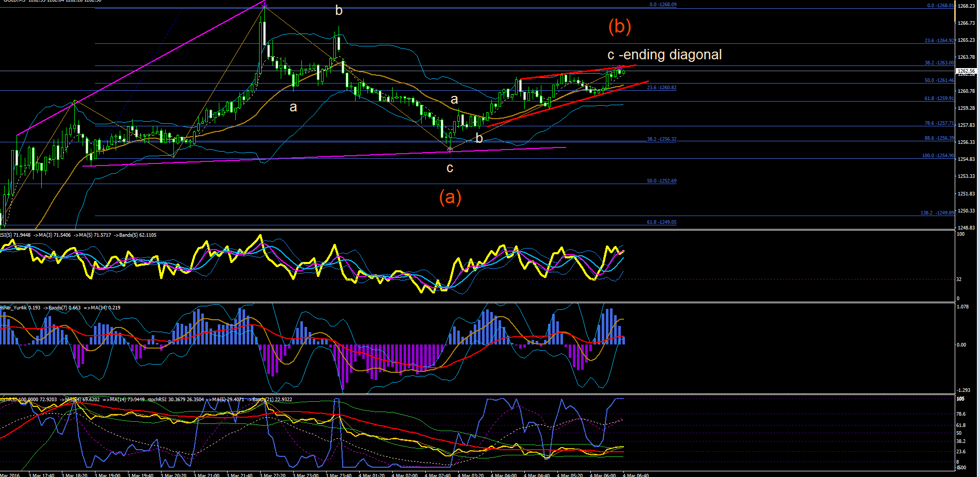
Task: Click the 4 Mar 02:40 time label
Action: click(x=438, y=475)
